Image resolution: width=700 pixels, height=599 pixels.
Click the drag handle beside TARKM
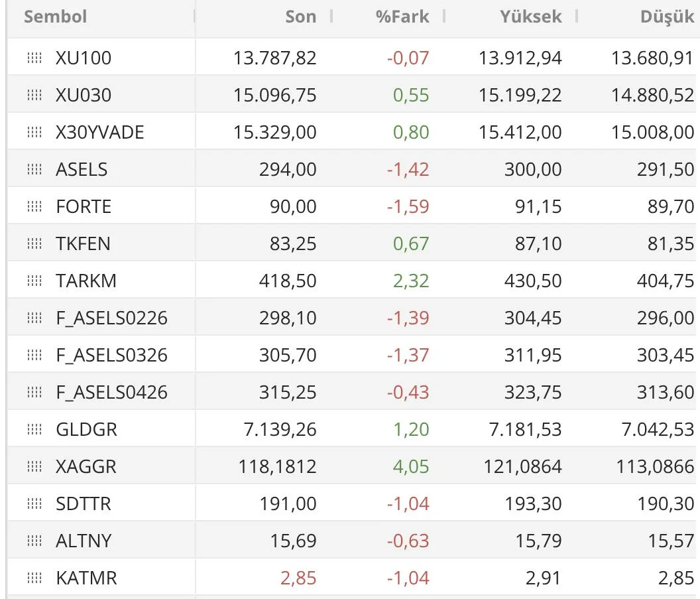(x=34, y=281)
